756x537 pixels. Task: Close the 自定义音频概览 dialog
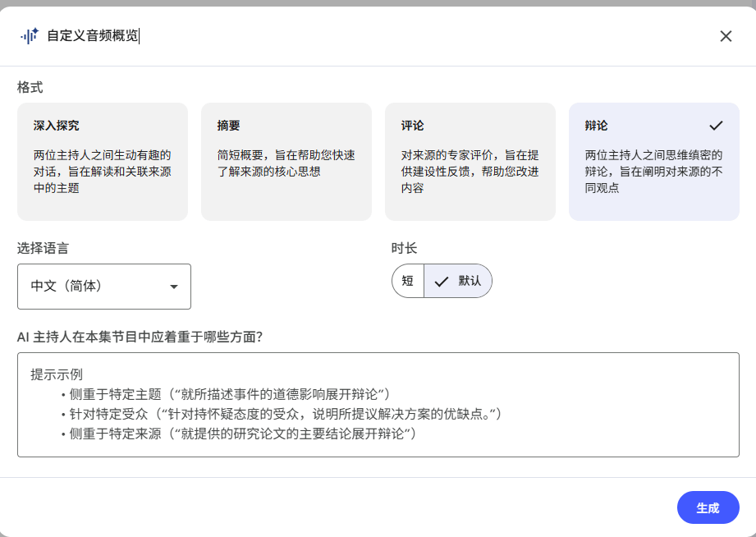tap(726, 35)
